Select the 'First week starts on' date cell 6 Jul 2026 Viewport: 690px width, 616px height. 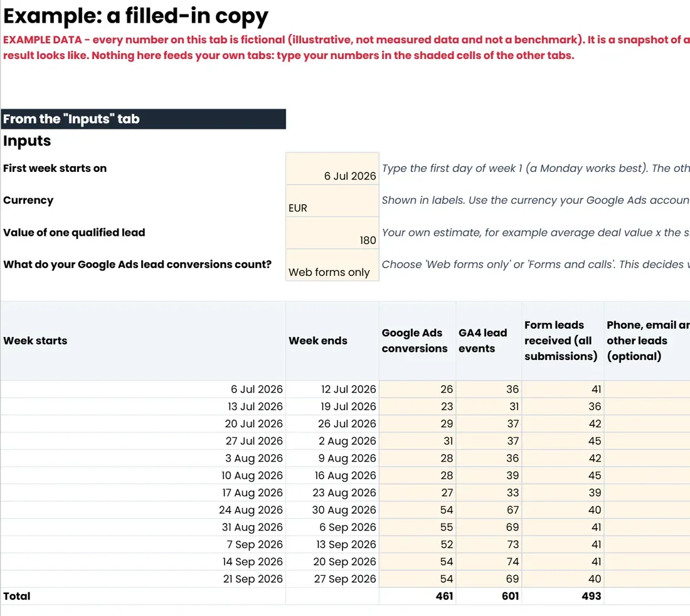332,169
